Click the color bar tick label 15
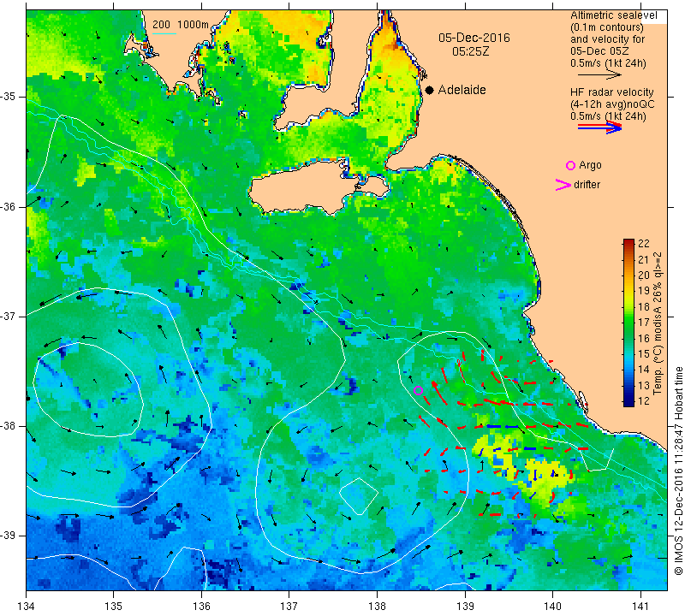Image resolution: width=685 pixels, height=616 pixels. pos(644,354)
